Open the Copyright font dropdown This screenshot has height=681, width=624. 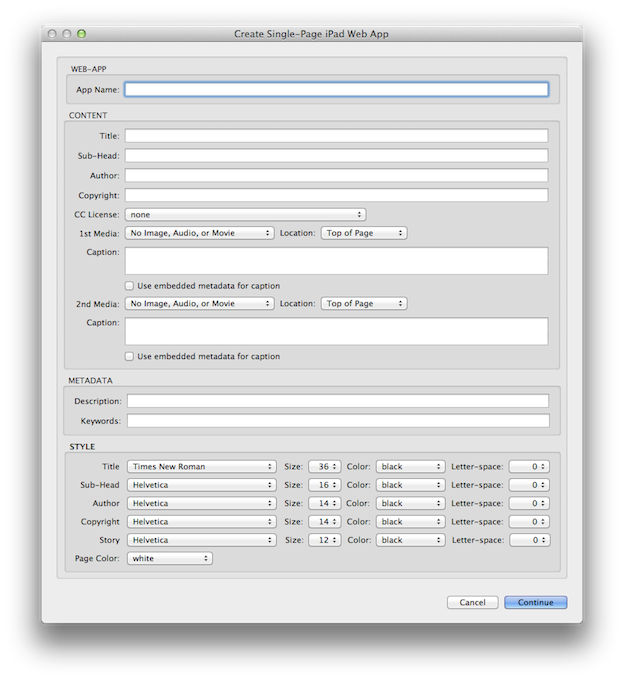(202, 522)
